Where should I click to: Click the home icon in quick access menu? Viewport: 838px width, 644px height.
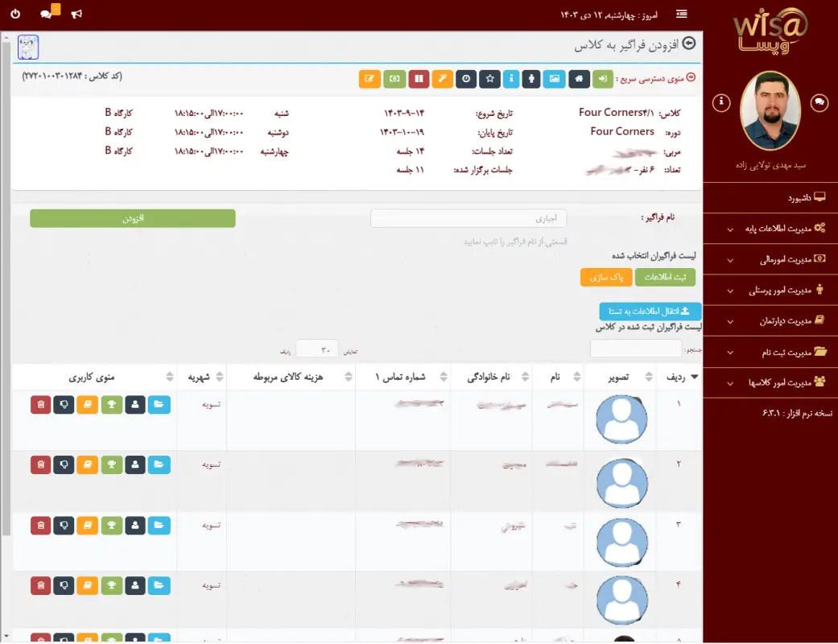click(577, 78)
